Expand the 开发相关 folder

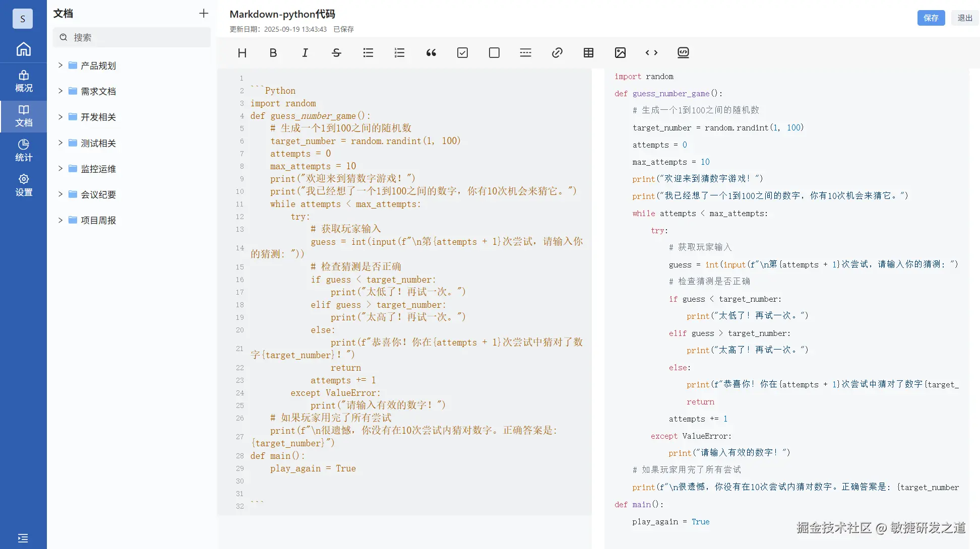[x=60, y=117]
